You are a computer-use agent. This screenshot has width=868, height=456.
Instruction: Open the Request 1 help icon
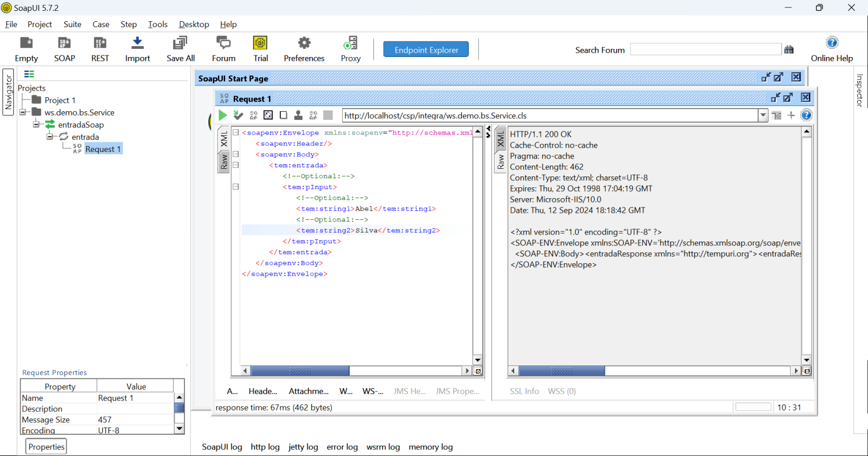point(806,115)
